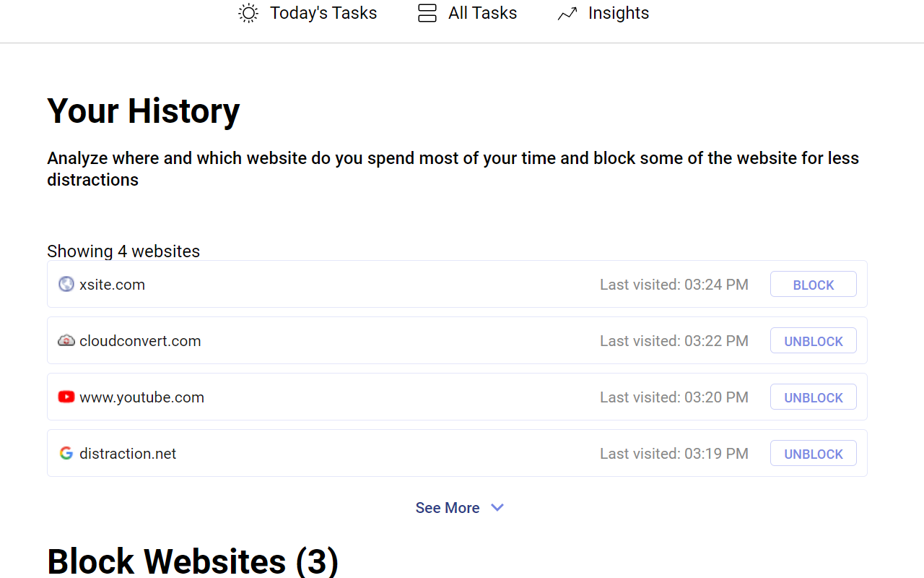924x578 pixels.
Task: Block the xsite.com website
Action: pyautogui.click(x=813, y=284)
